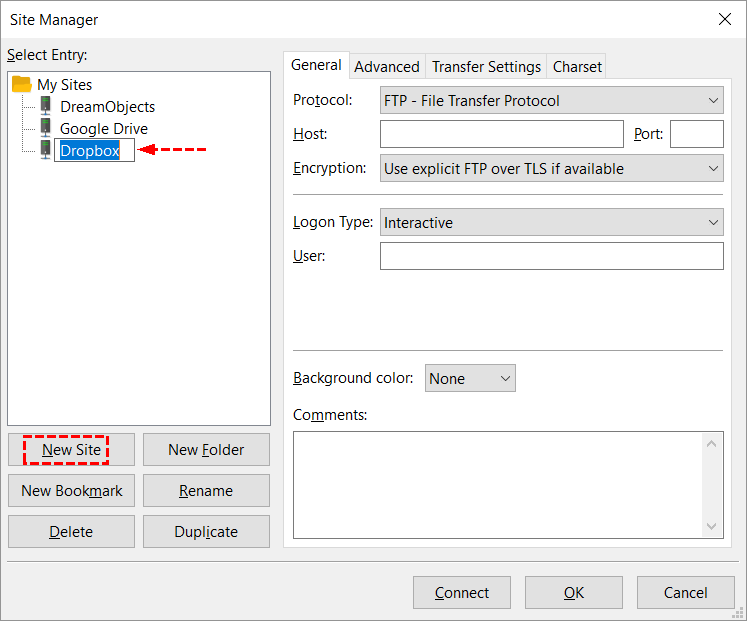Viewport: 747px width, 621px height.
Task: Confirm with the OK button
Action: pyautogui.click(x=574, y=592)
